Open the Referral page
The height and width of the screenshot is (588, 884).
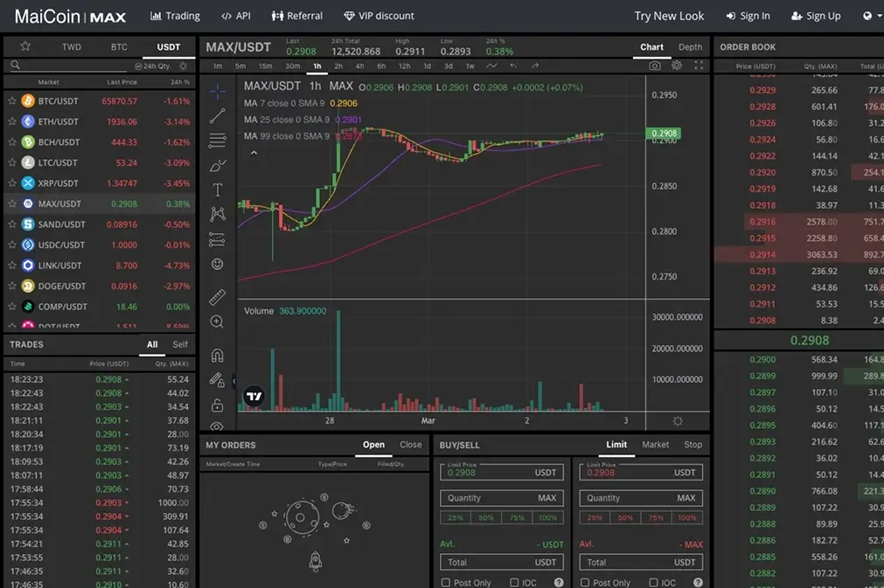tap(297, 16)
